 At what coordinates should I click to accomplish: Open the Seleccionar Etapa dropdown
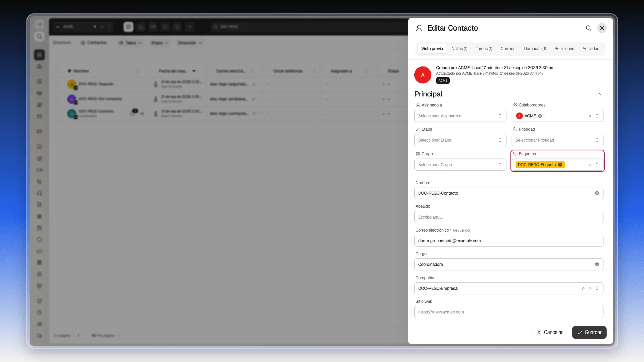[x=460, y=140]
